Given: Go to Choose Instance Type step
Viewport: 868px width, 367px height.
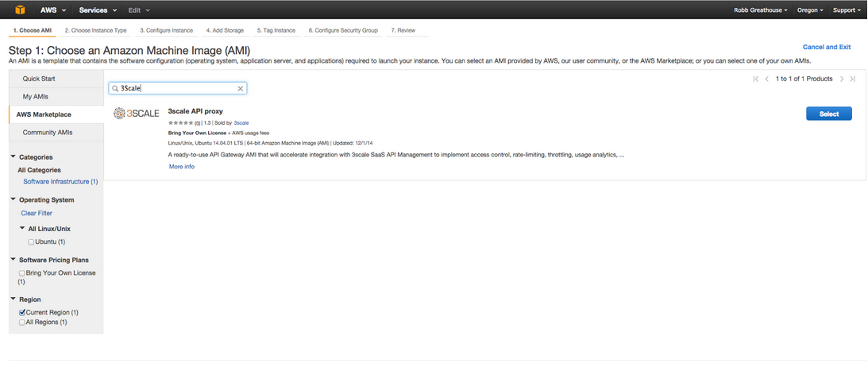Looking at the screenshot, I should click(95, 30).
